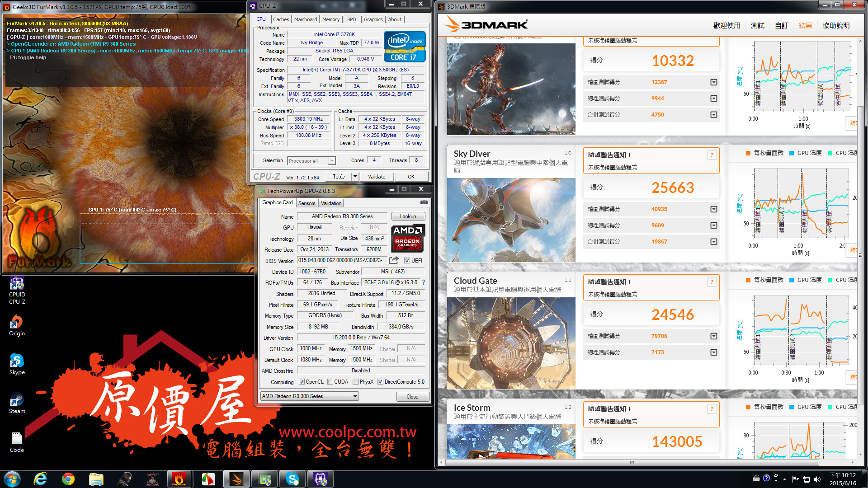Click GPU-Z screenshot camera icon
The image size is (868, 488).
(424, 202)
